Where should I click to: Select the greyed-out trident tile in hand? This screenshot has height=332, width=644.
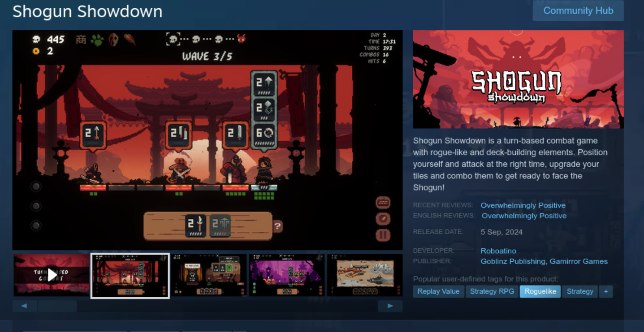click(220, 226)
